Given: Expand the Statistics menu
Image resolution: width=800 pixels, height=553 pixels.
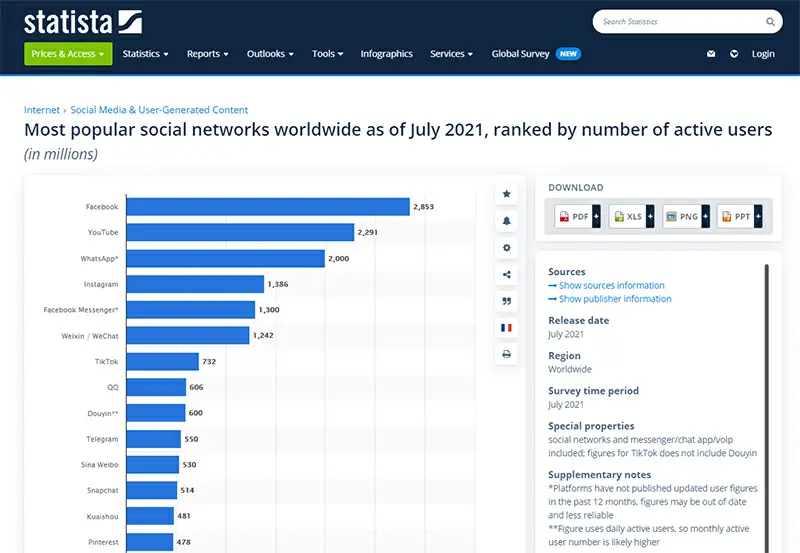Looking at the screenshot, I should [x=145, y=54].
